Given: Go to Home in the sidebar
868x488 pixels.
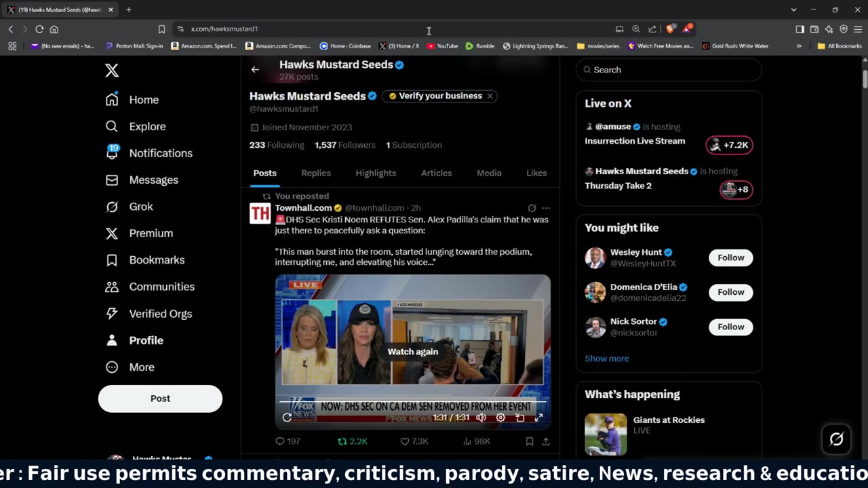Looking at the screenshot, I should coord(132,100).
